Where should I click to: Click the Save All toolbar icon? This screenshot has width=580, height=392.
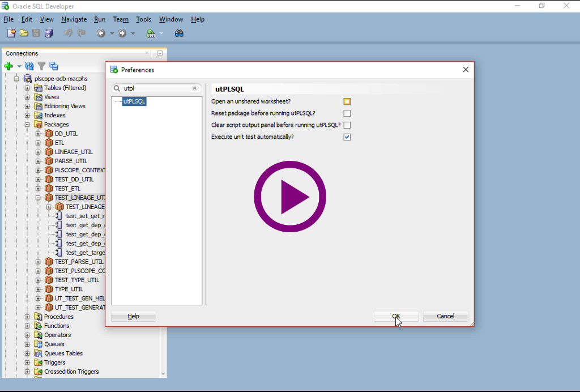49,33
